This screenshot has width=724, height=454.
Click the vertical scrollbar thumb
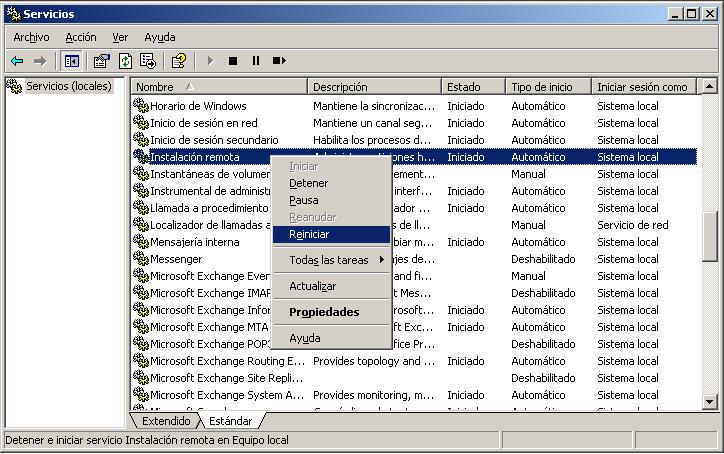pyautogui.click(x=709, y=236)
